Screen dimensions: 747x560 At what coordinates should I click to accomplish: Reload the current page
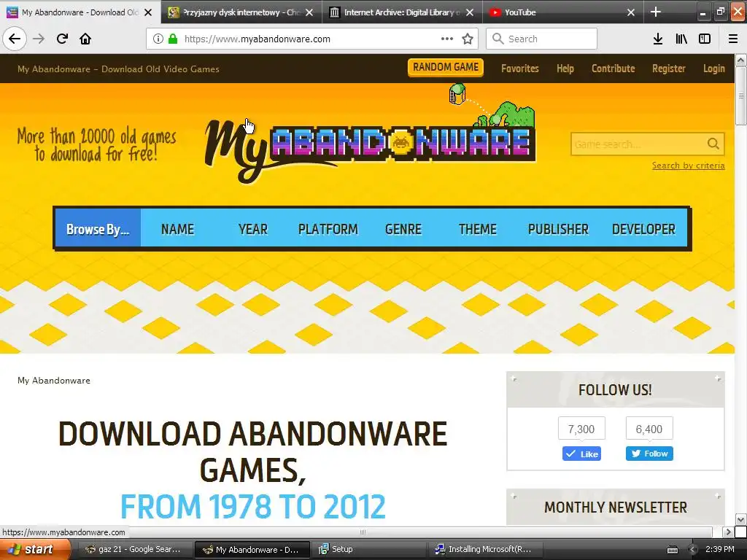coord(62,39)
